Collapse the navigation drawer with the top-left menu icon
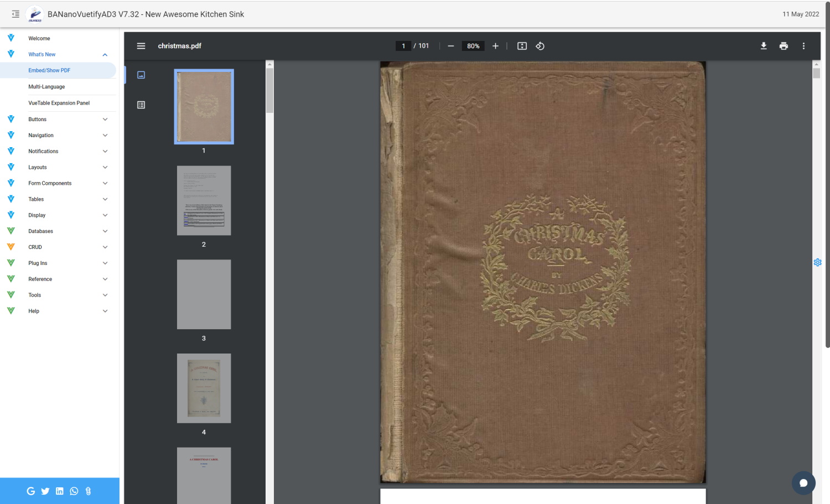 15,14
